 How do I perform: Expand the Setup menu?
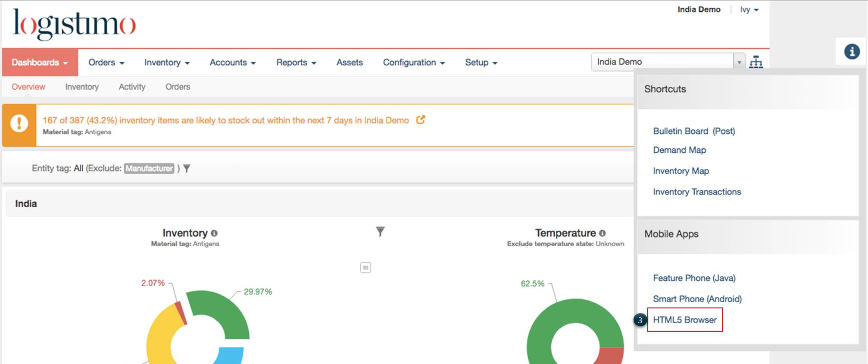tap(481, 63)
